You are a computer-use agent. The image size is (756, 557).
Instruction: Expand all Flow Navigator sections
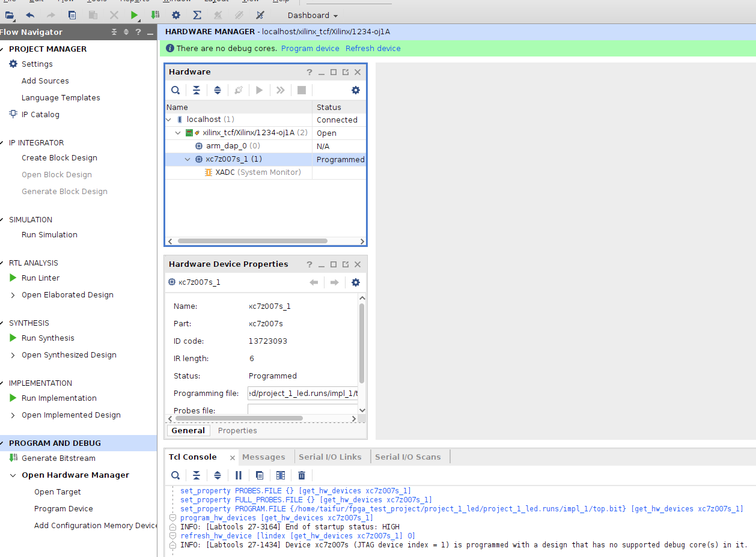point(126,32)
